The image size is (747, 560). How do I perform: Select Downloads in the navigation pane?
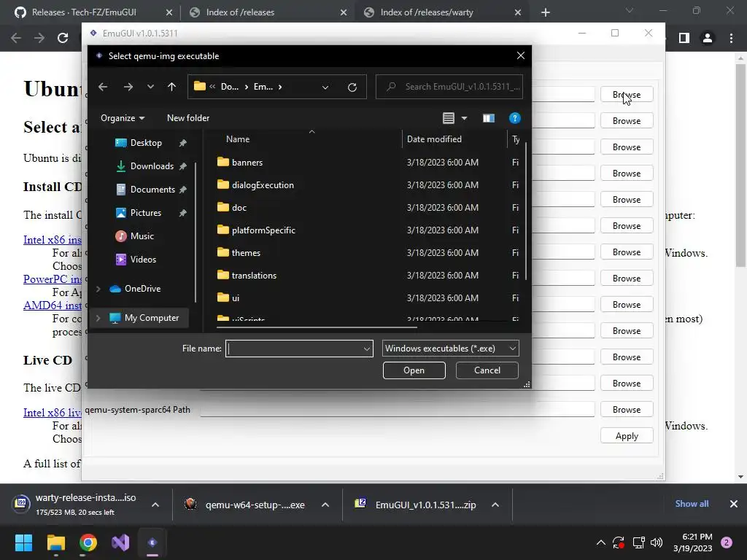click(152, 166)
